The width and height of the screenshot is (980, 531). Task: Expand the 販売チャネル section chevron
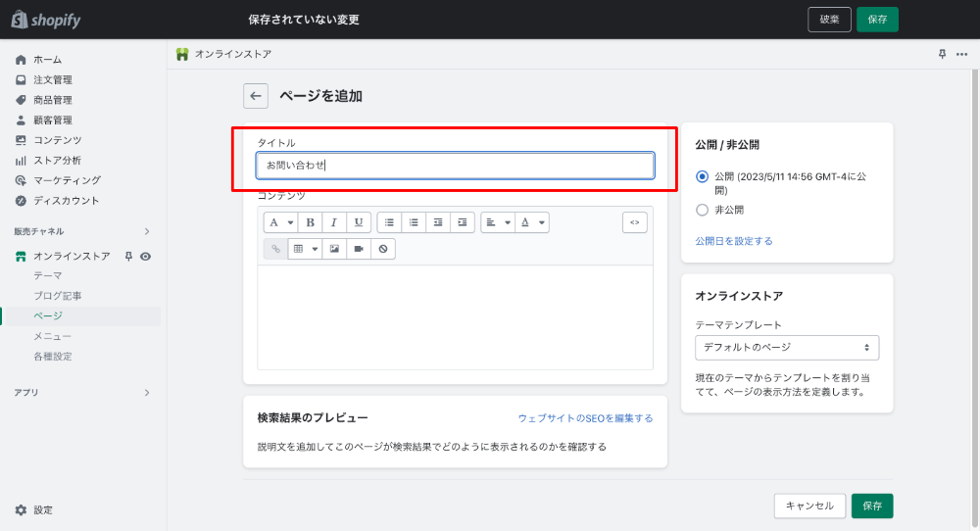pyautogui.click(x=147, y=231)
